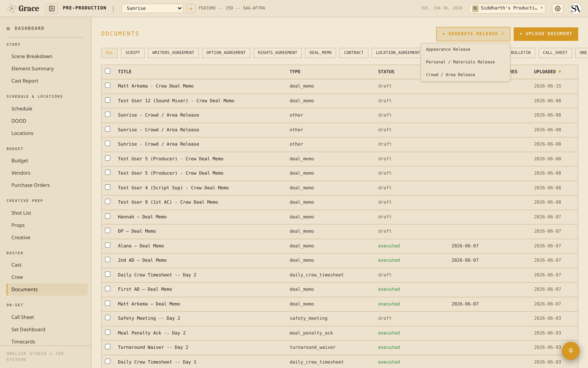Filter documents by ALL tab
The width and height of the screenshot is (588, 368).
click(x=109, y=53)
